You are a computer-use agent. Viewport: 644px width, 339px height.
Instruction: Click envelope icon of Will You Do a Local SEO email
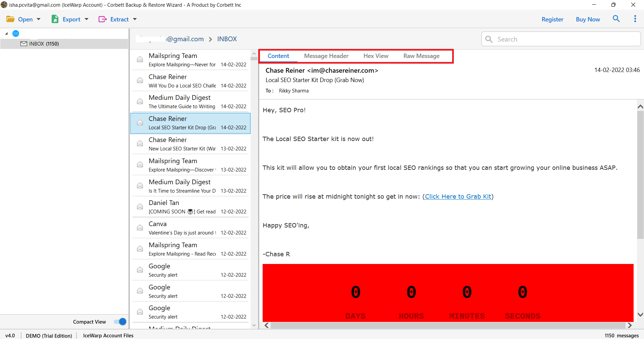tap(140, 80)
